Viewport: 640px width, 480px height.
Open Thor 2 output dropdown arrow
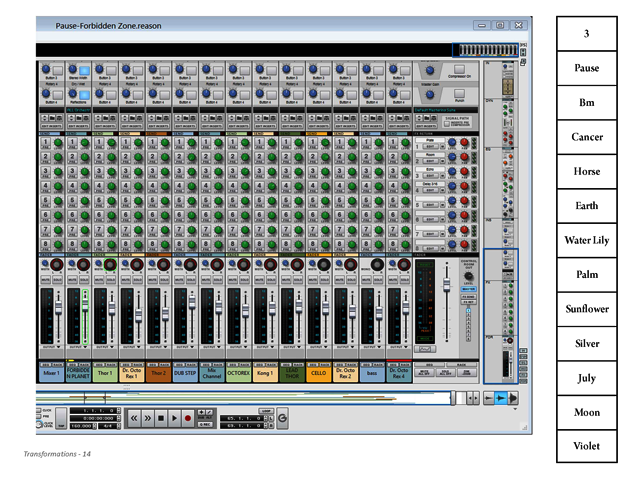165,347
